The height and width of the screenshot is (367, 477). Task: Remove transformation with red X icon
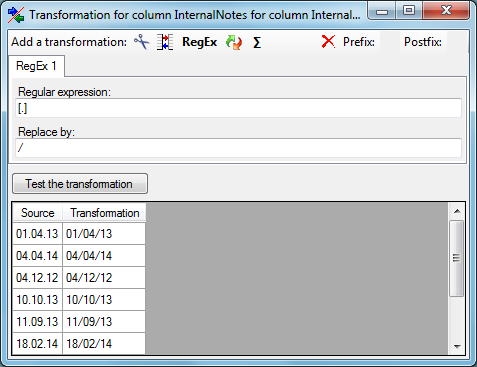tap(328, 42)
